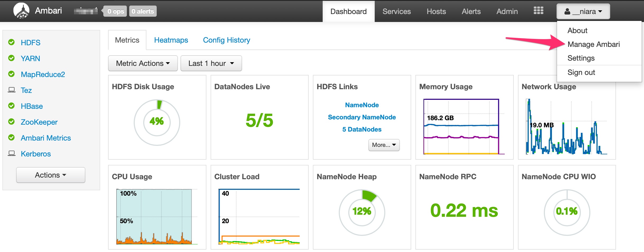Screen dimensions: 644x252
Task: Expand the Metric Actions dropdown
Action: tap(143, 63)
